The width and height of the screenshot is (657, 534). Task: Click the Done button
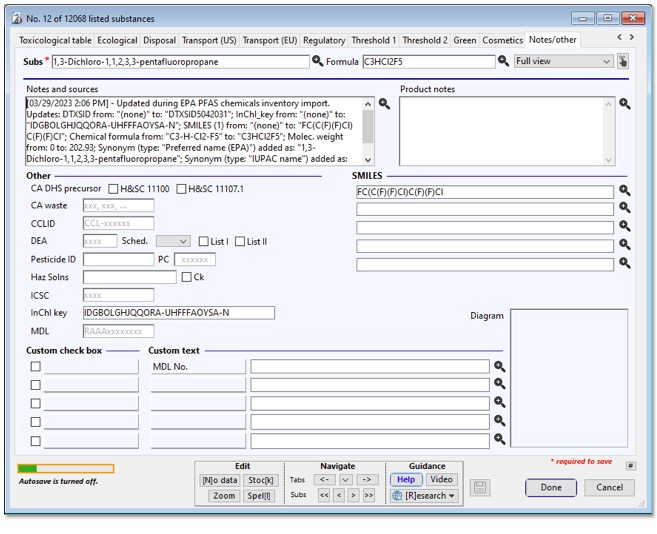pyautogui.click(x=551, y=487)
